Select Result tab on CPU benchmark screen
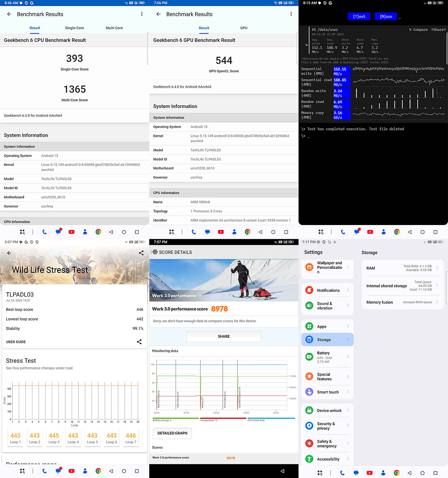Image resolution: width=448 pixels, height=478 pixels. 35,28
